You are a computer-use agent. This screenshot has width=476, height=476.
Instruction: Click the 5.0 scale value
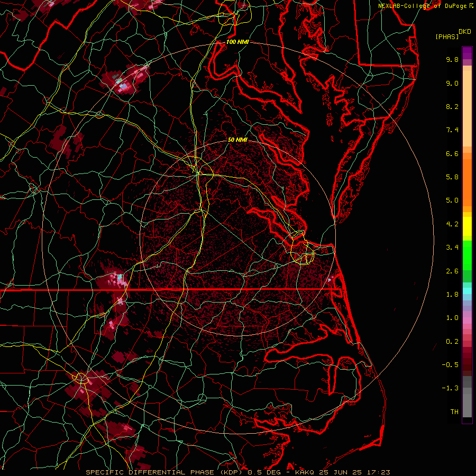point(452,200)
